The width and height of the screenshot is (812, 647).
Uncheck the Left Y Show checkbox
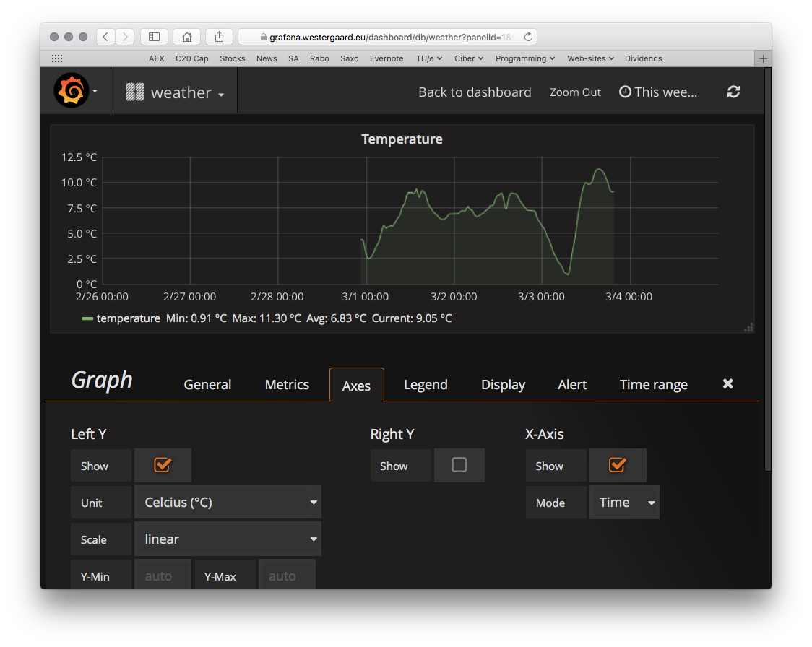[163, 465]
